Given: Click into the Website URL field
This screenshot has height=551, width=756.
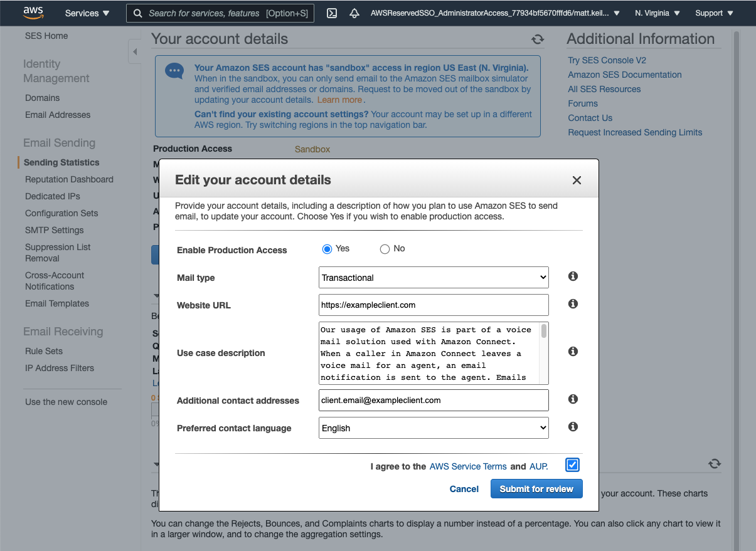Looking at the screenshot, I should tap(434, 305).
